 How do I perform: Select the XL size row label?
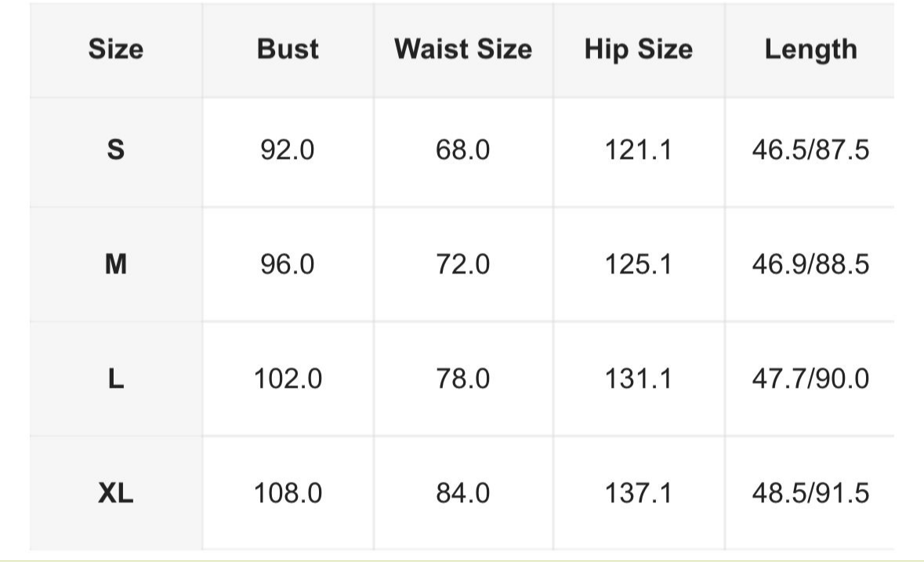click(x=116, y=493)
